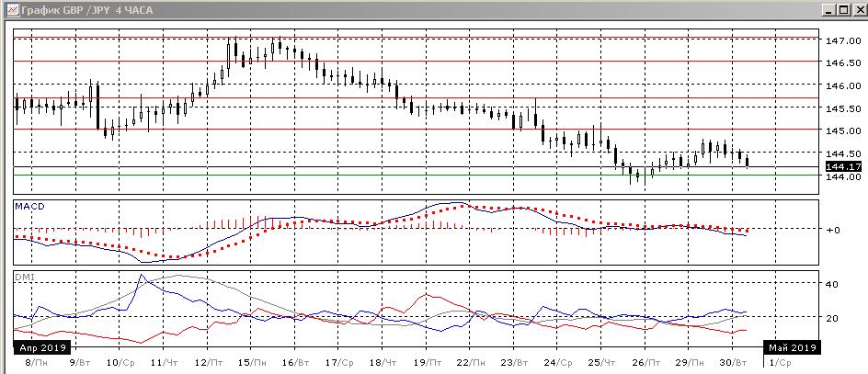Click the DMI 40 level label
Screen dimensions: 868x374
click(x=830, y=285)
